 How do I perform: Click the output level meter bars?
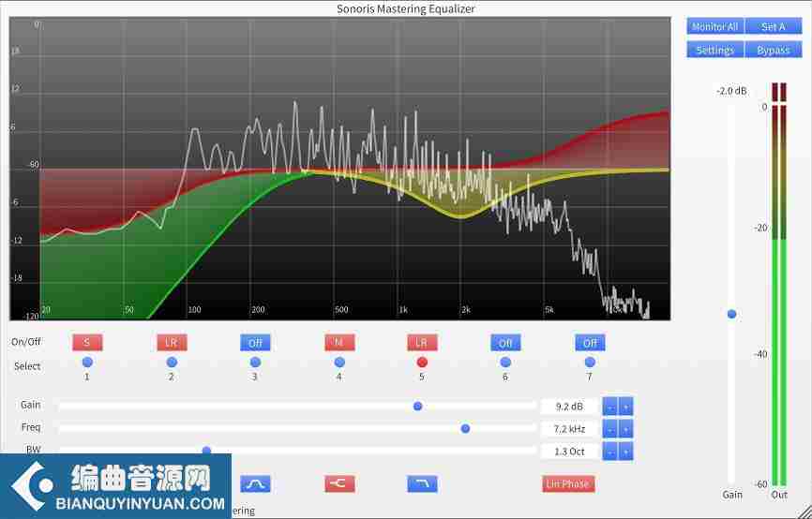coord(779,284)
